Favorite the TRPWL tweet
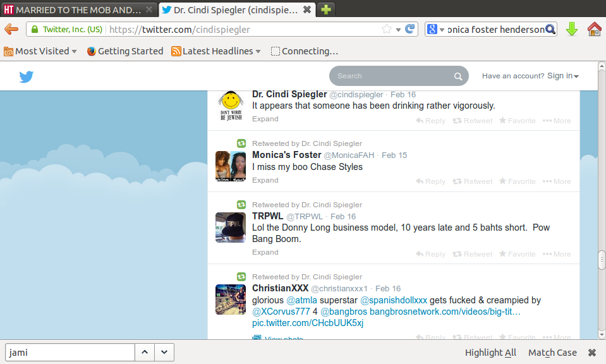 (x=517, y=254)
